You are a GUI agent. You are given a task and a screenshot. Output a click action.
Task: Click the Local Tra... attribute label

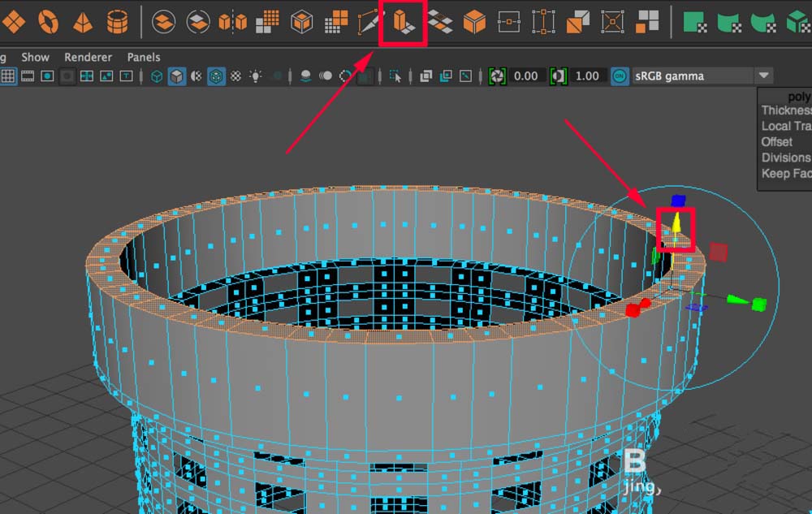[x=786, y=126]
